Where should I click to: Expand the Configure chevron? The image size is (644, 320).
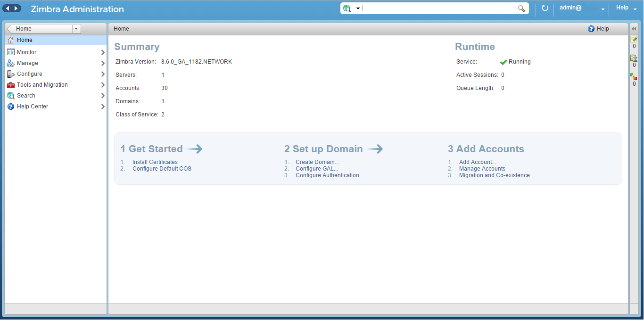[103, 74]
